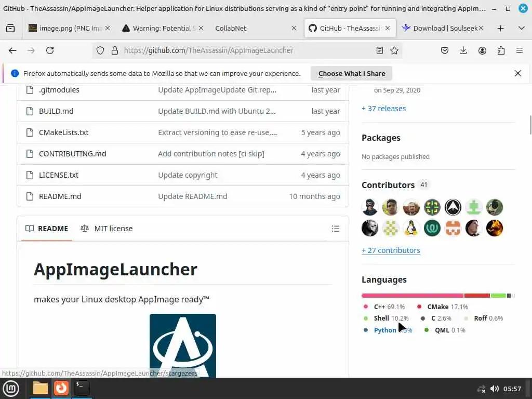Reload the current page
The height and width of the screenshot is (399, 532).
click(50, 50)
